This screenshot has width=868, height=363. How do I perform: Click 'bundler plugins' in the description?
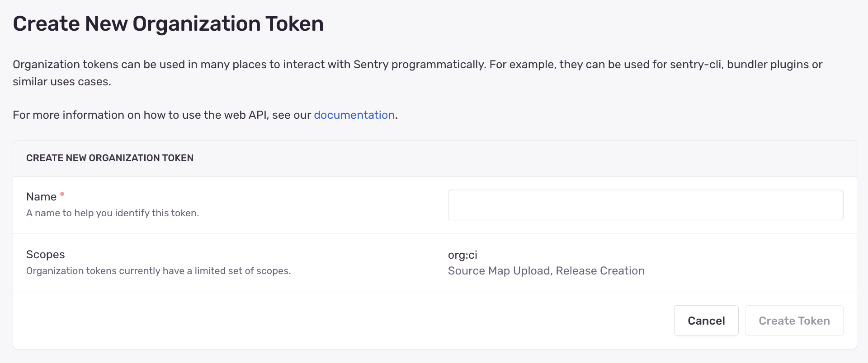(x=768, y=65)
